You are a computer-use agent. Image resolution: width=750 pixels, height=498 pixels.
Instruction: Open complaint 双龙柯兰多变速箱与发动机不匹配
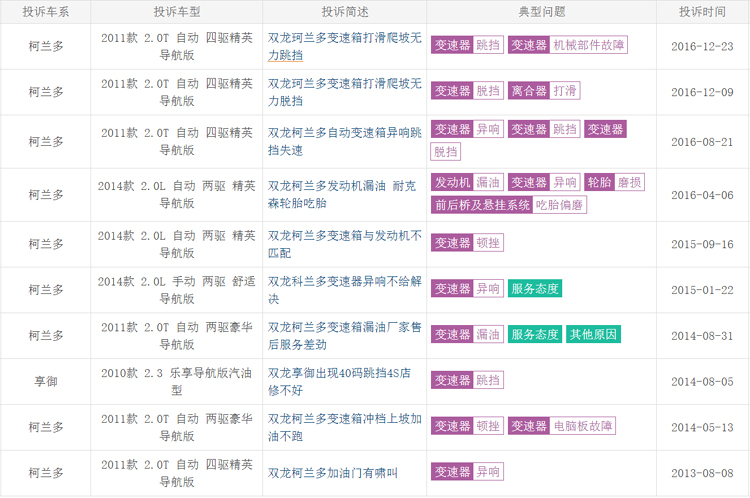tap(344, 244)
